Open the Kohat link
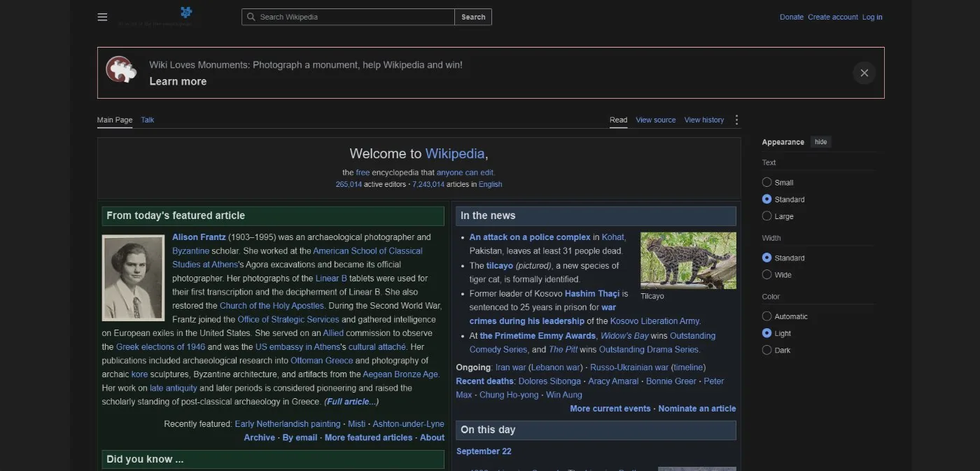Screen dimensions: 980x471 (x=613, y=237)
